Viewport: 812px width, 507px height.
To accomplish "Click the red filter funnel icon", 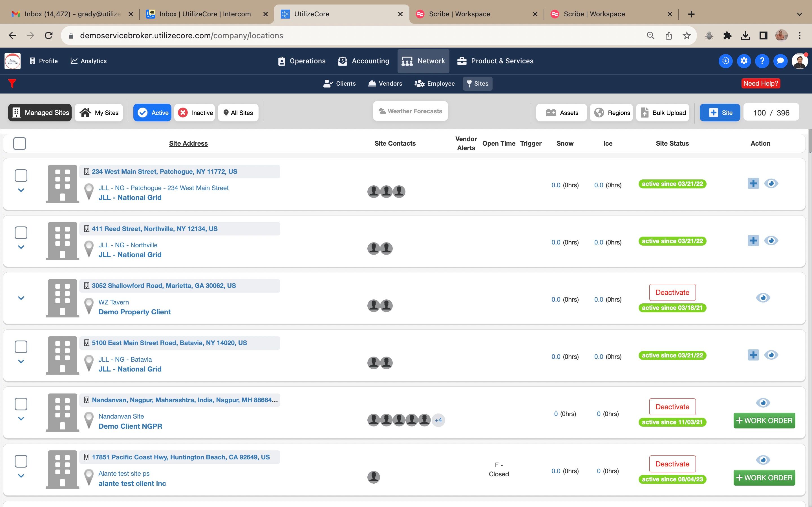I will 12,83.
